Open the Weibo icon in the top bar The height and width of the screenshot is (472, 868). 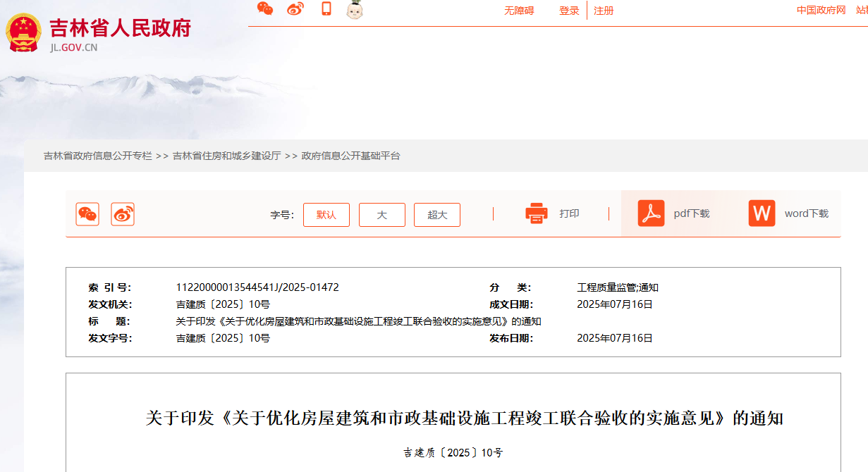[x=295, y=9]
